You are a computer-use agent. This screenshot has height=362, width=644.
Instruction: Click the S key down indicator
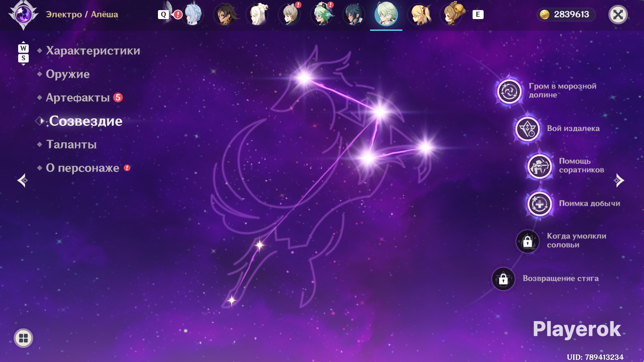coord(23,58)
